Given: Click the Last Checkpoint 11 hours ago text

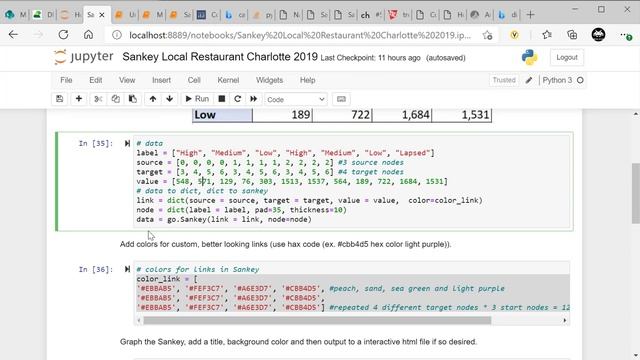Looking at the screenshot, I should 370,58.
